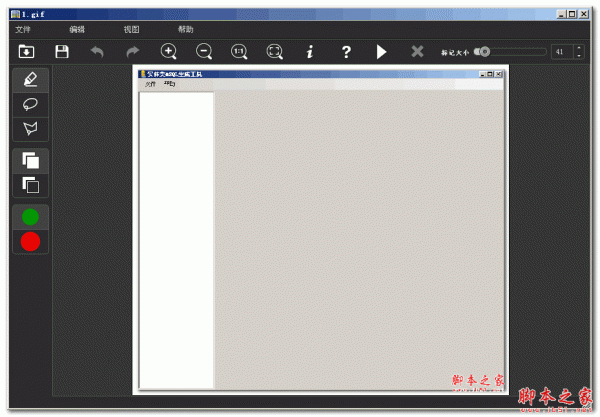600x417 pixels.
Task: Open the 编辑 menu
Action: pyautogui.click(x=77, y=29)
